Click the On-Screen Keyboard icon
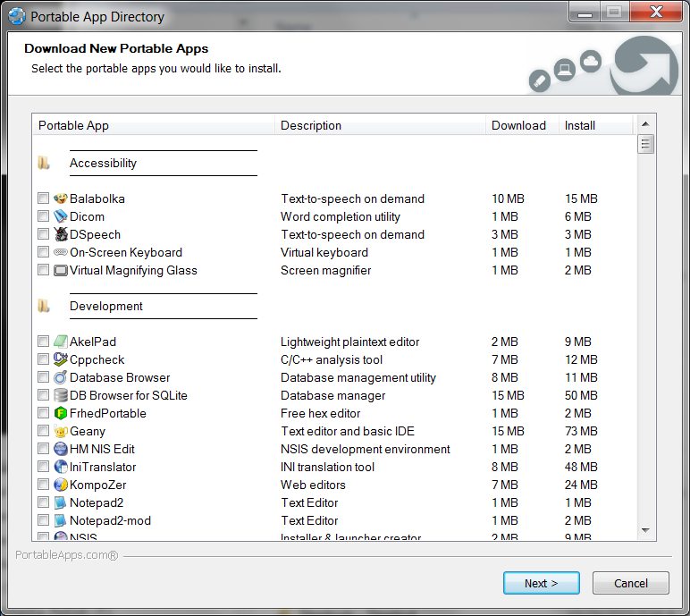690x616 pixels. [x=60, y=252]
